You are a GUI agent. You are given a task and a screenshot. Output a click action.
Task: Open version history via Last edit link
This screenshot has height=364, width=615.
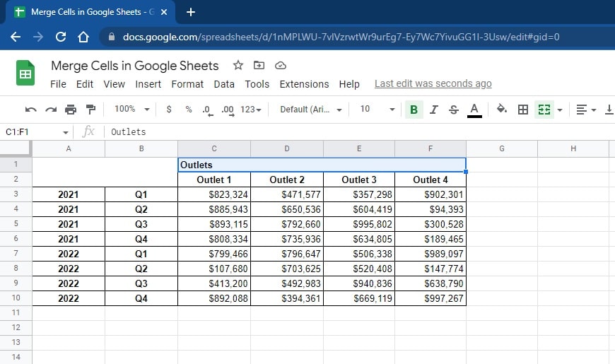click(433, 83)
